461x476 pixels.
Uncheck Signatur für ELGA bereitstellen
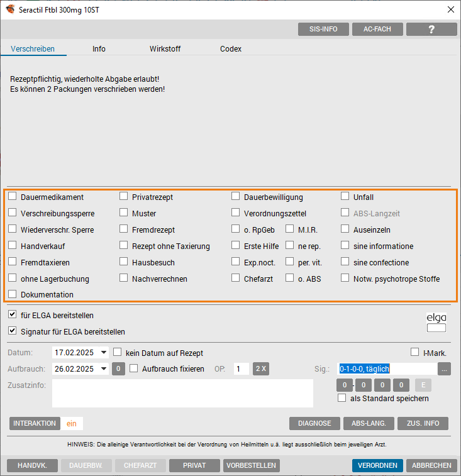(12, 331)
